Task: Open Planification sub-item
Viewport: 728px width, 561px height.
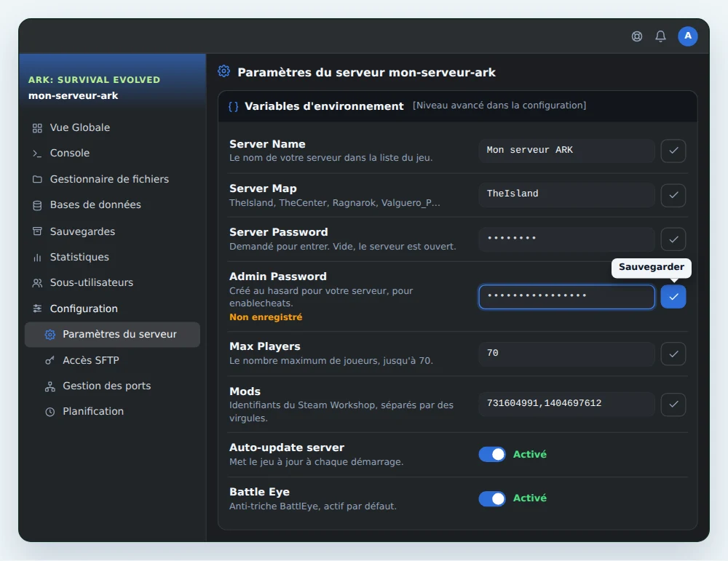Action: pos(112,412)
